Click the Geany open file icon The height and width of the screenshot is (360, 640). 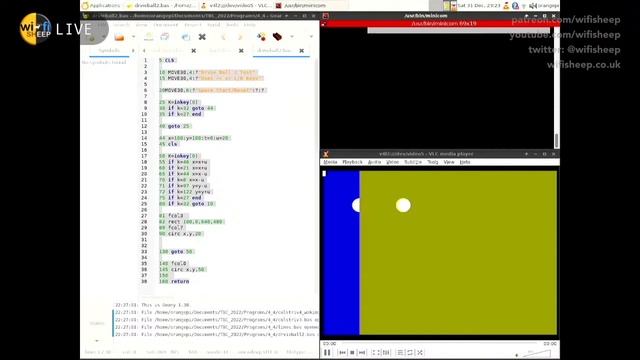[119, 37]
